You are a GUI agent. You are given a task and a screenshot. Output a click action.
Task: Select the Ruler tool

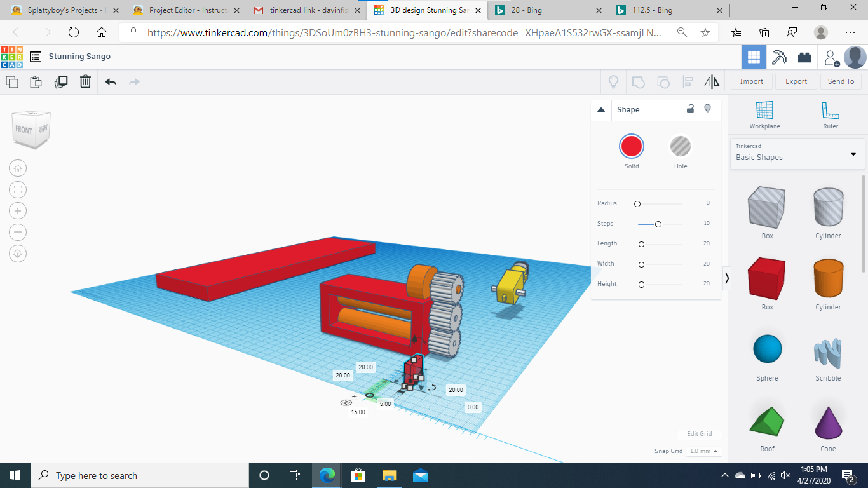coord(831,115)
